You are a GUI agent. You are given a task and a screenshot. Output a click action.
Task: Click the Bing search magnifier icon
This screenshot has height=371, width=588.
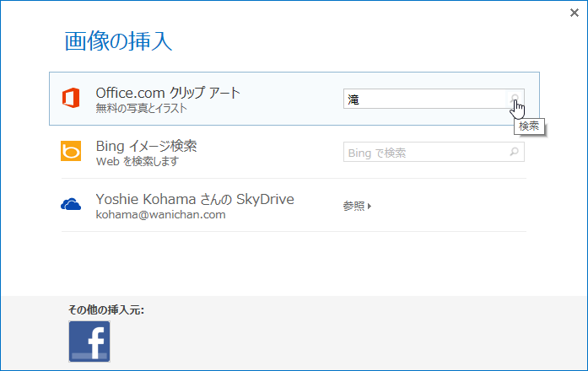pos(515,152)
